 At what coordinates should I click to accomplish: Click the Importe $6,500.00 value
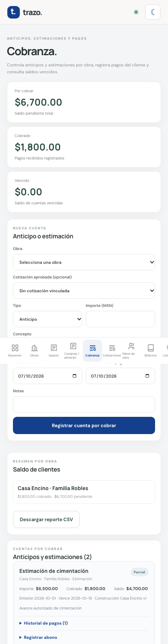coord(47,588)
